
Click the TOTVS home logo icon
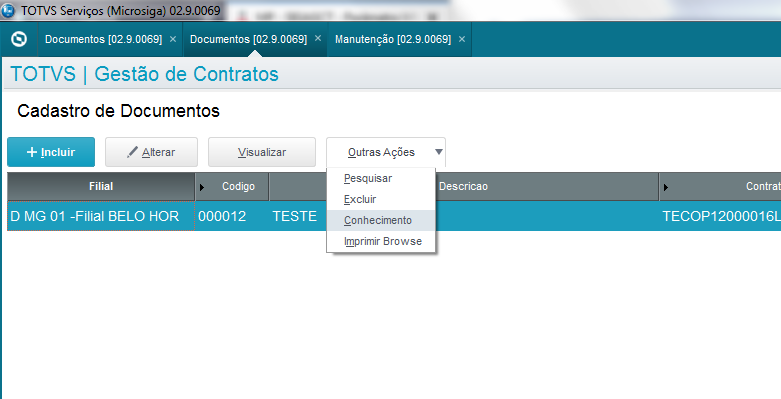click(19, 39)
